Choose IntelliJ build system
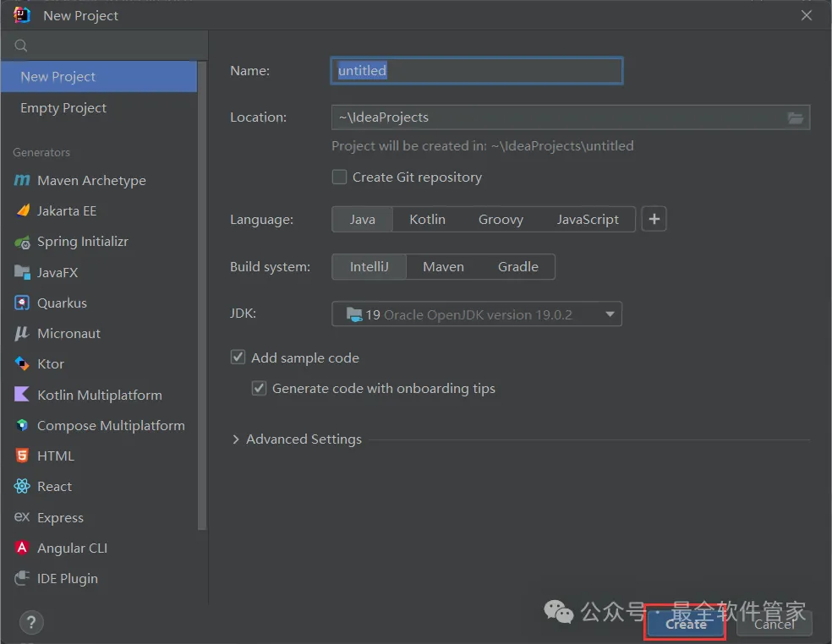832x644 pixels. click(x=369, y=266)
